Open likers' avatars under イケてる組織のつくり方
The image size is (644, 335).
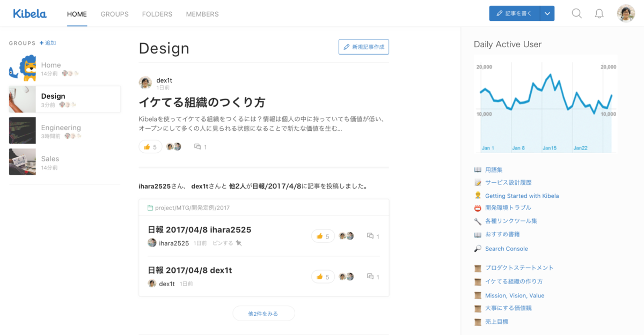(x=173, y=147)
